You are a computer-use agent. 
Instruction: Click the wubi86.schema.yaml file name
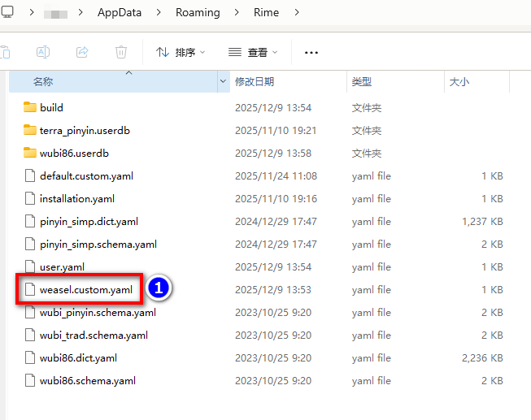tap(88, 381)
